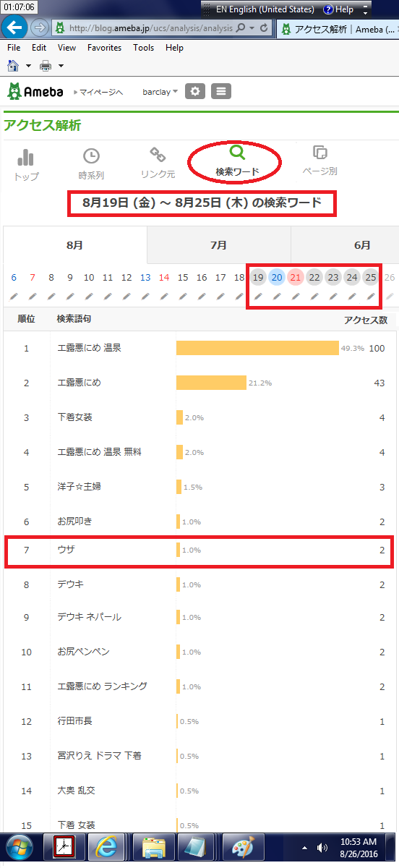
Task: Select the 時系列 clock icon
Action: coord(91,156)
